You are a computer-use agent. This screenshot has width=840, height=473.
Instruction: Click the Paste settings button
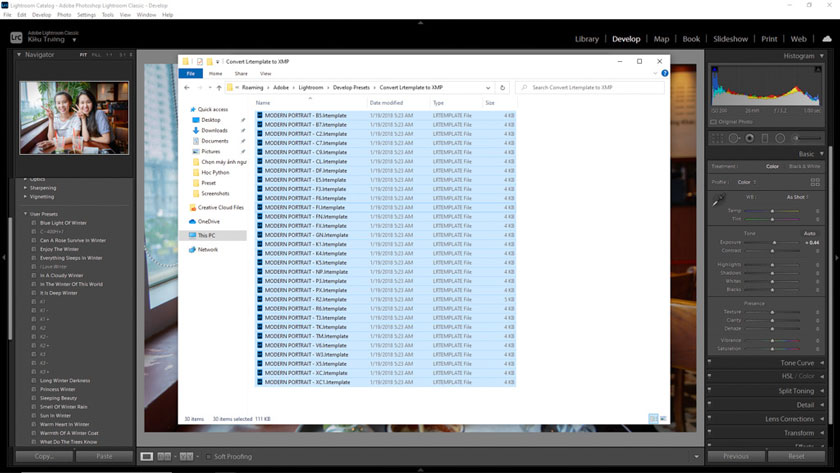[x=104, y=456]
